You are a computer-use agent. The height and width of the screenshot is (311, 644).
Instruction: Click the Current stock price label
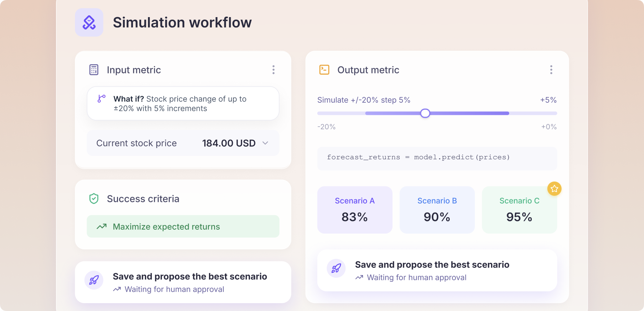[x=137, y=143]
